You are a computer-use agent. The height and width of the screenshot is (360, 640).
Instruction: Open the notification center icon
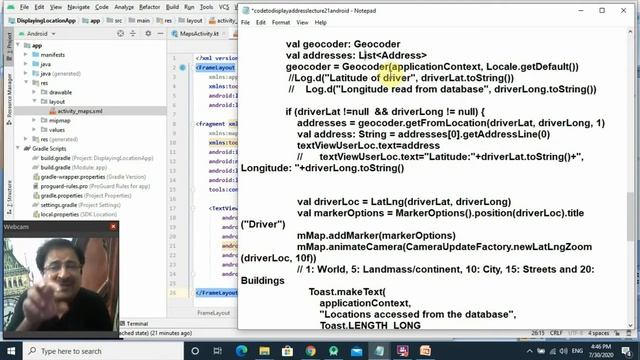click(626, 351)
